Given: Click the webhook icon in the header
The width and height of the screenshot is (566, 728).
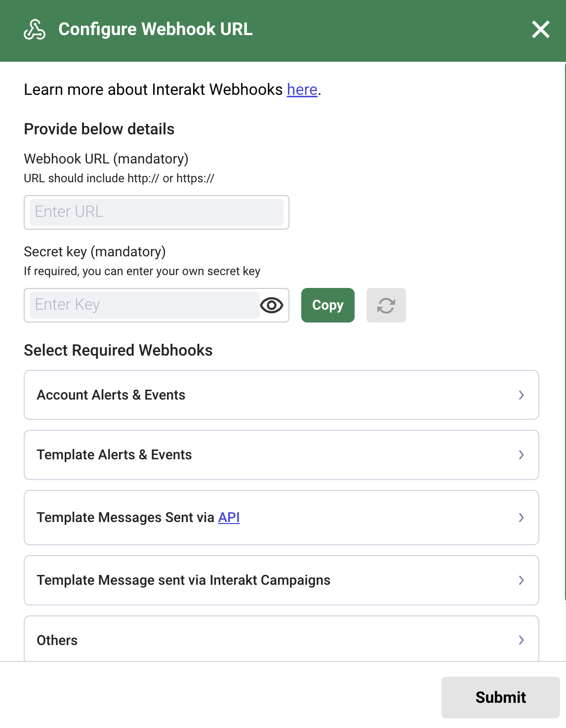Looking at the screenshot, I should click(x=35, y=30).
